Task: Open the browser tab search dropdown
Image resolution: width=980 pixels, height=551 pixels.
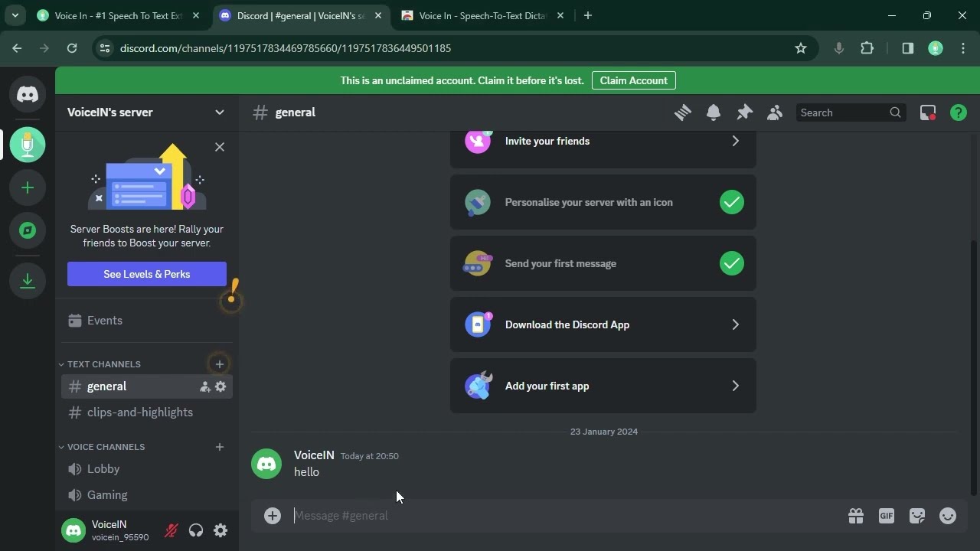Action: (15, 15)
